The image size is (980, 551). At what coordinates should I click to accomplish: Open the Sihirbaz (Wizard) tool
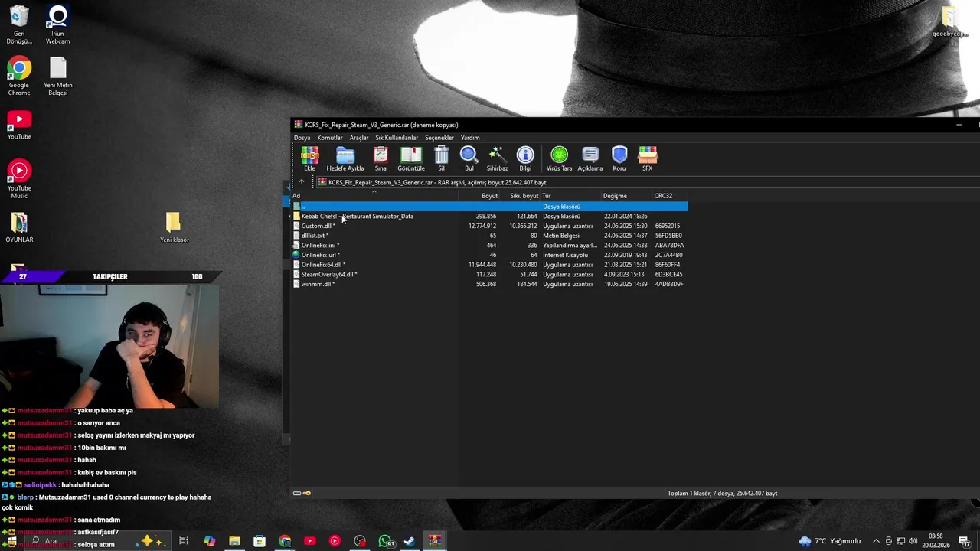pyautogui.click(x=497, y=158)
